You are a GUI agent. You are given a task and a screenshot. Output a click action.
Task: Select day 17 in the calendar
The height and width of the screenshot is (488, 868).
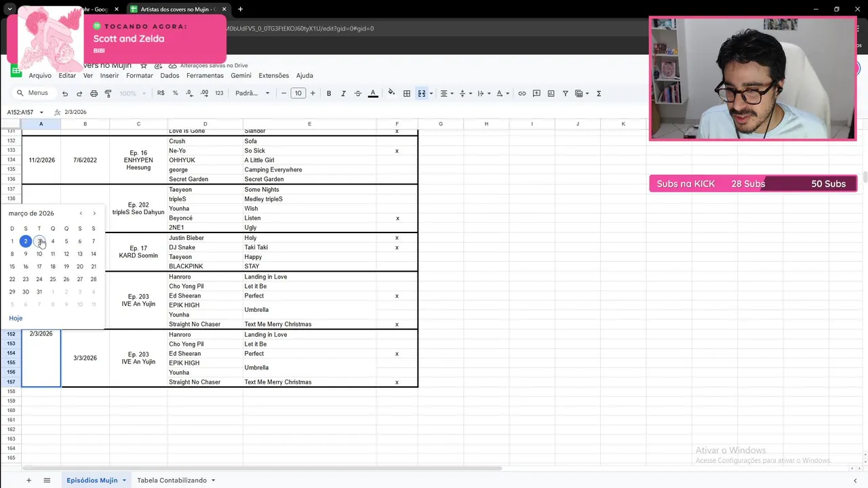click(x=39, y=266)
